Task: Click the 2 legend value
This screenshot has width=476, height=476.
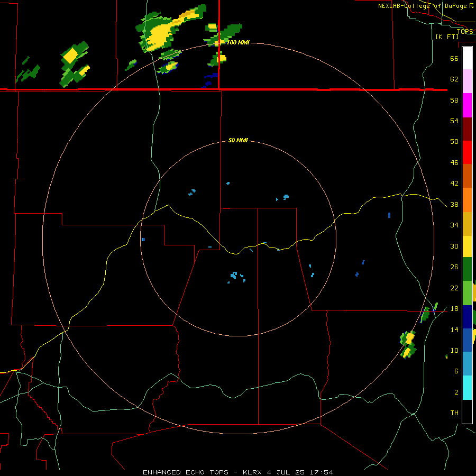Action: [x=456, y=392]
